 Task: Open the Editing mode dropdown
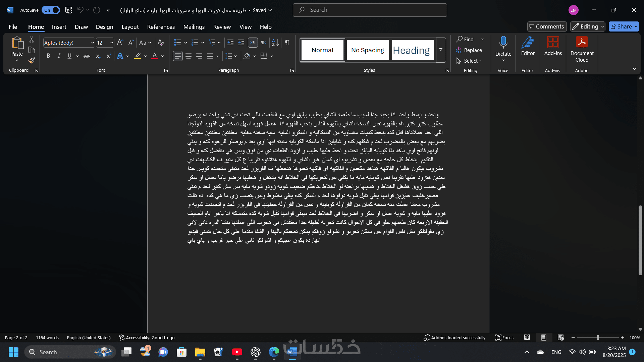(588, 26)
